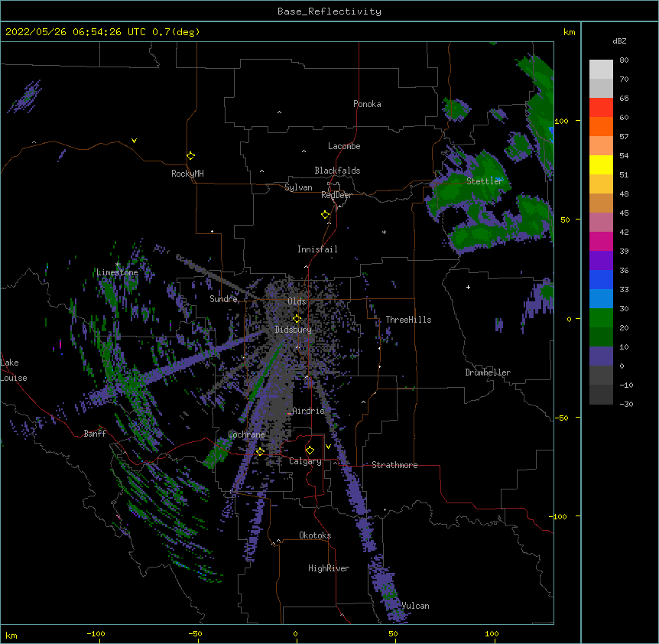Select the yellow diamond marker south of RedDeer
Screen dimensions: 659x644
(x=325, y=215)
